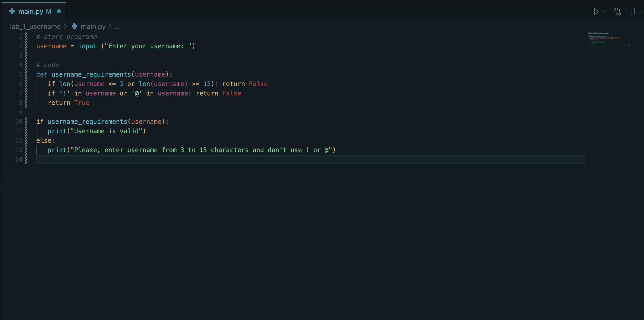Viewport: 644px width, 320px height.
Task: Click def username_requirements function name
Action: pyautogui.click(x=91, y=74)
